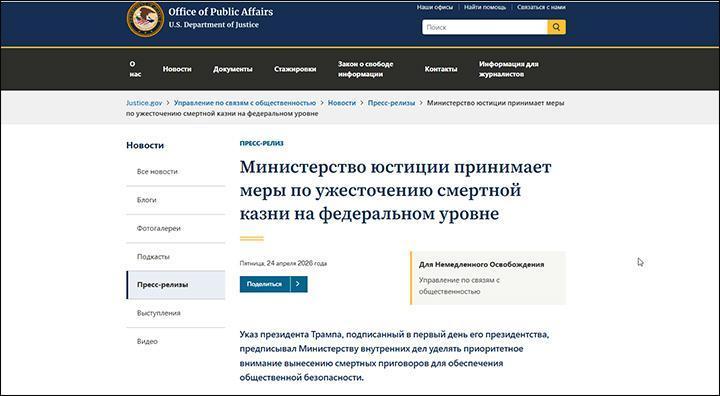Screen dimensions: 720x396
Task: Click the press release headline text
Action: [x=395, y=190]
